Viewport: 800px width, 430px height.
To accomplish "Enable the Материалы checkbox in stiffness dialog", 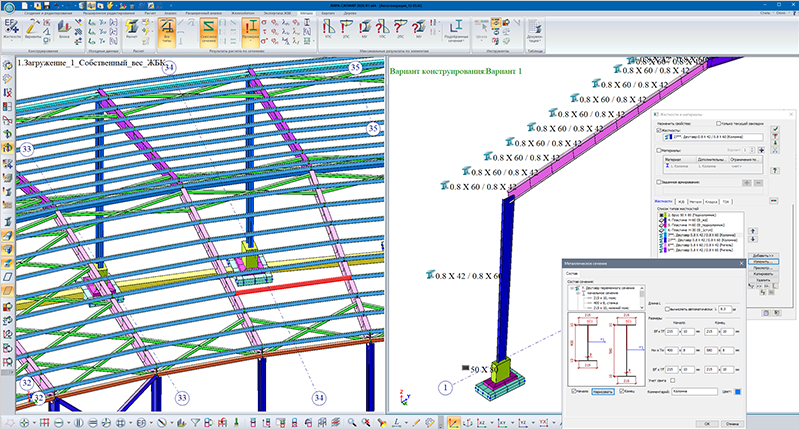I will coord(659,150).
